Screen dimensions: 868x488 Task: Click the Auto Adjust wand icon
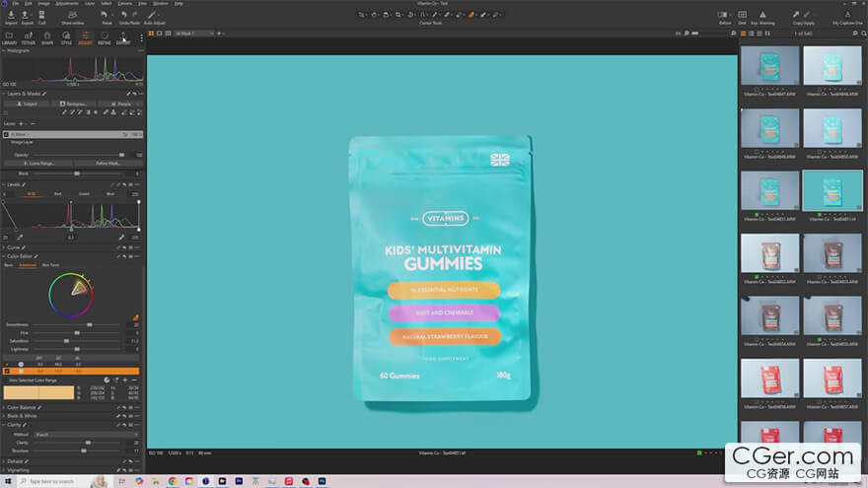pos(155,15)
